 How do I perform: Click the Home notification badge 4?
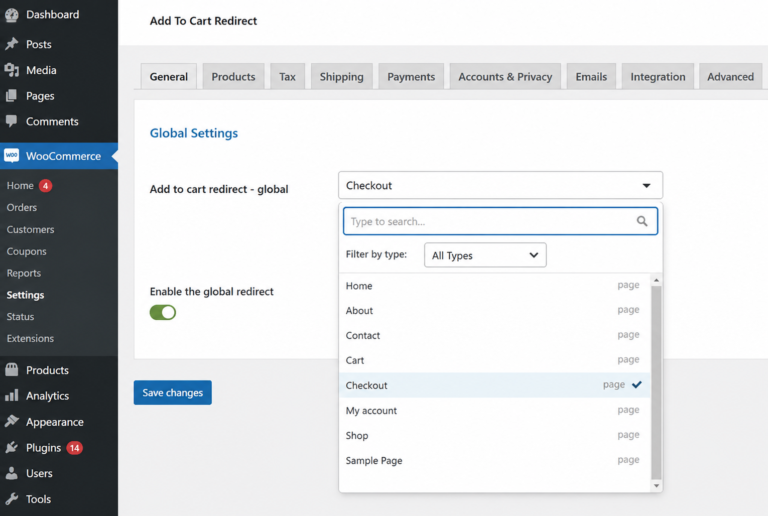pyautogui.click(x=46, y=186)
